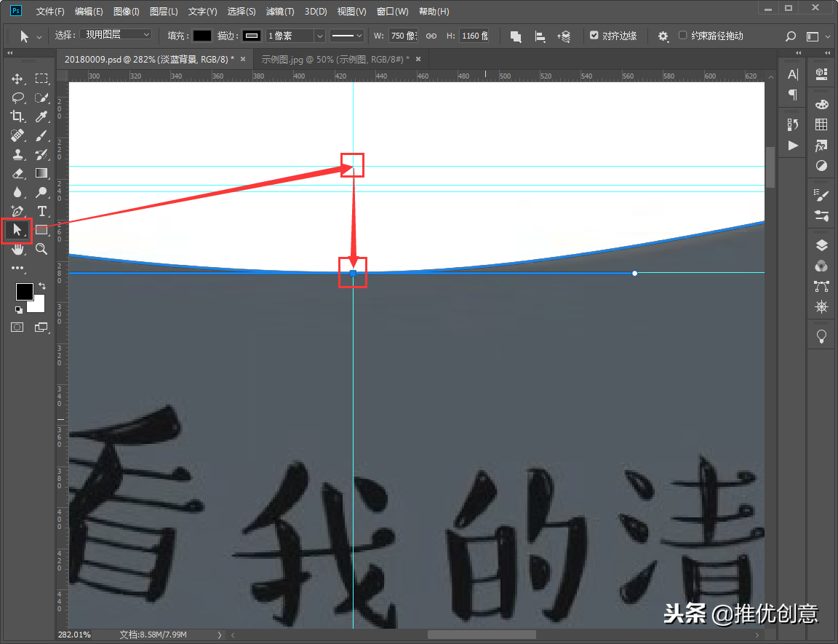Screen dimensions: 838x644
Task: Open the Swatches grid panel
Action: coord(821,124)
